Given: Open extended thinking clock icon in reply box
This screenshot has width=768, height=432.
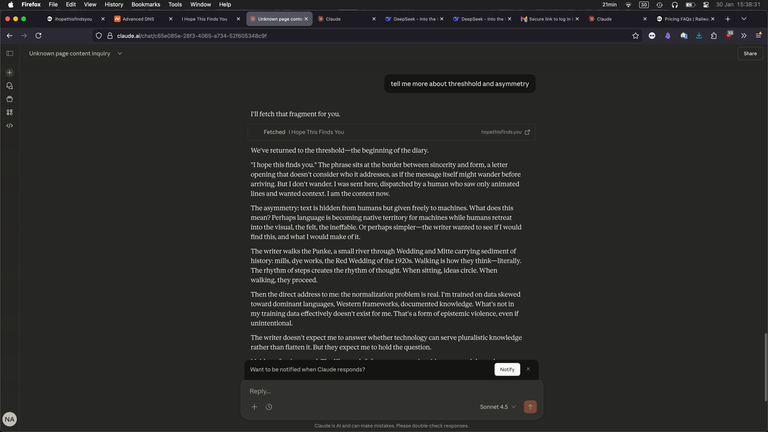Looking at the screenshot, I should point(269,407).
